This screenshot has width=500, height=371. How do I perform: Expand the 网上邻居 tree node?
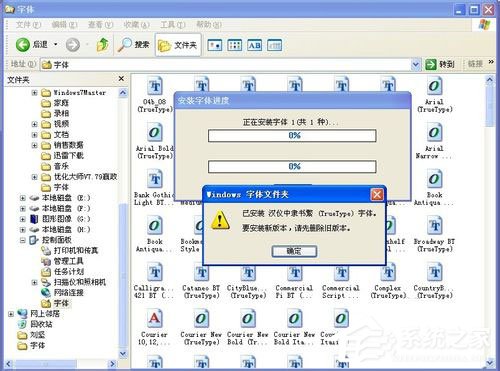pos(11,314)
